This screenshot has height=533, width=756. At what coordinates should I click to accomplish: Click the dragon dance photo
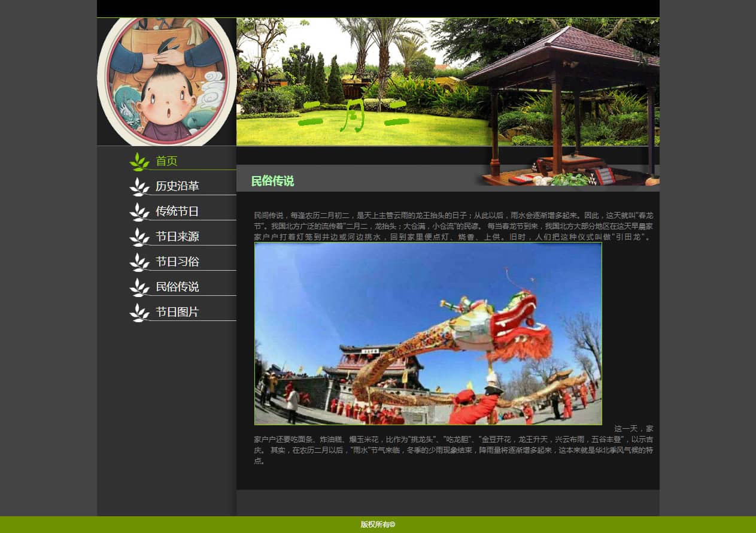coord(428,334)
